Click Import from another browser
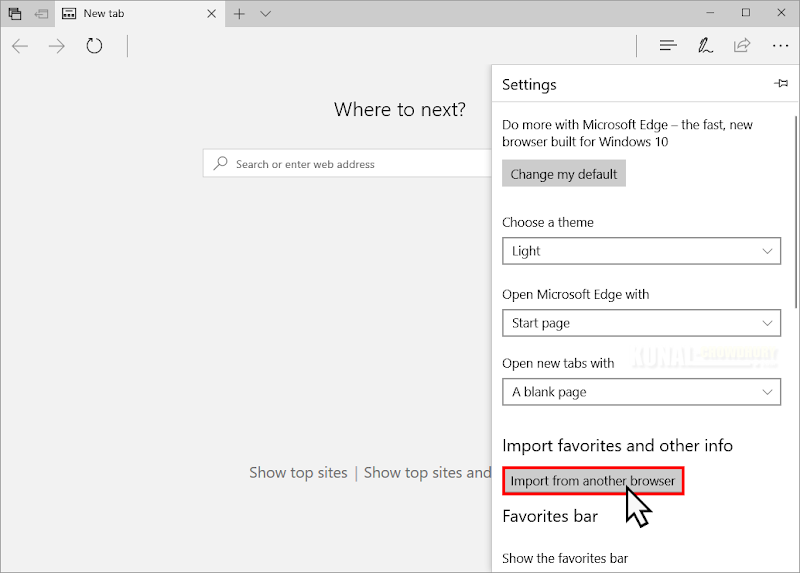Screen dimensions: 800x573 (x=593, y=481)
